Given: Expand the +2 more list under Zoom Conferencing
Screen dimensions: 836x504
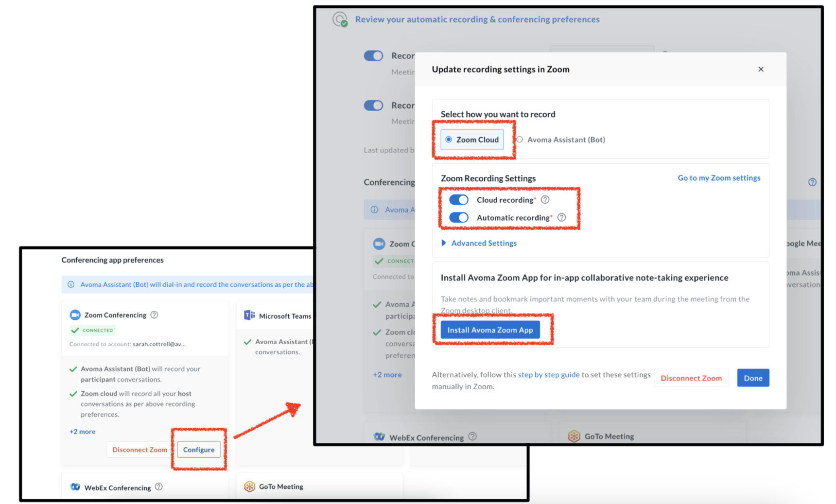Looking at the screenshot, I should (82, 432).
